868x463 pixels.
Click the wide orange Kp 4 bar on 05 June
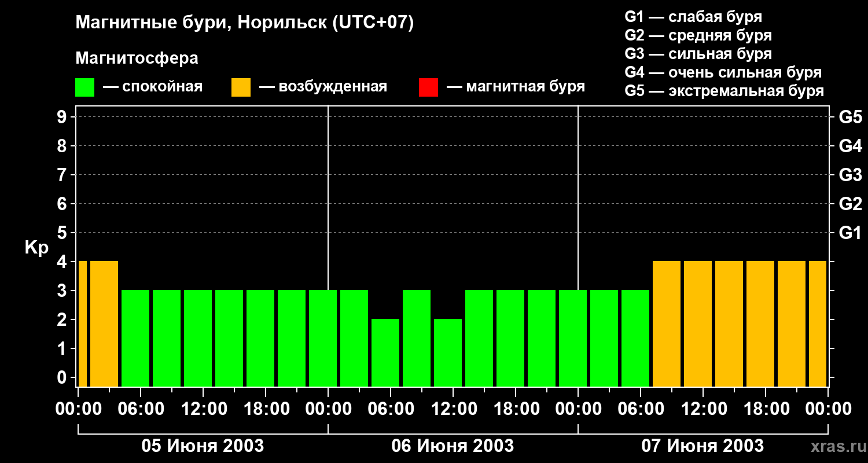coord(104,324)
